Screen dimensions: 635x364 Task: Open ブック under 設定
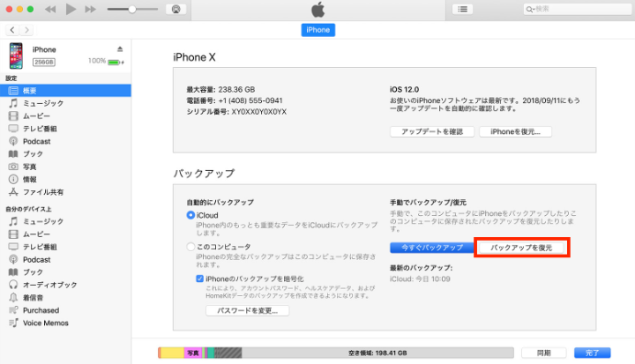click(65, 154)
